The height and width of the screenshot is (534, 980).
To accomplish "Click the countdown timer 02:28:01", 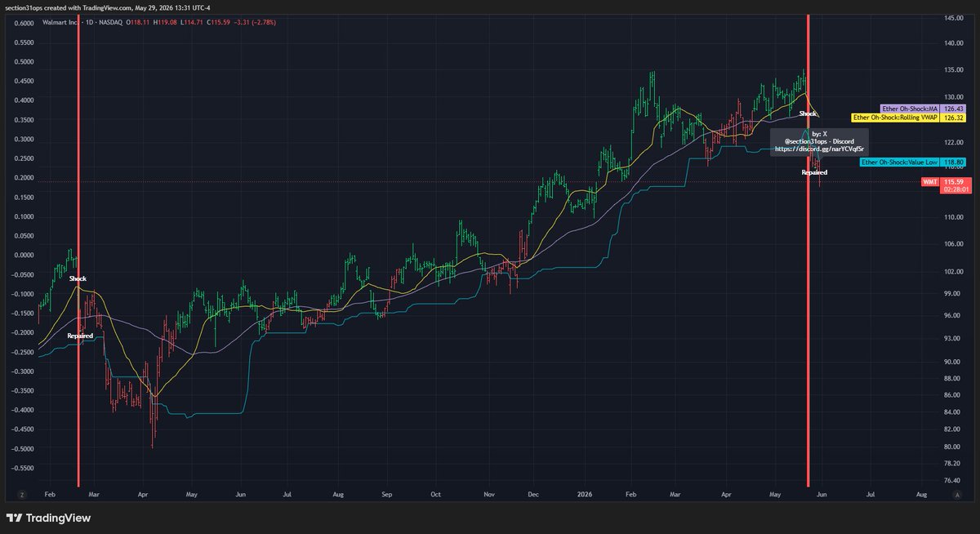I will point(955,189).
